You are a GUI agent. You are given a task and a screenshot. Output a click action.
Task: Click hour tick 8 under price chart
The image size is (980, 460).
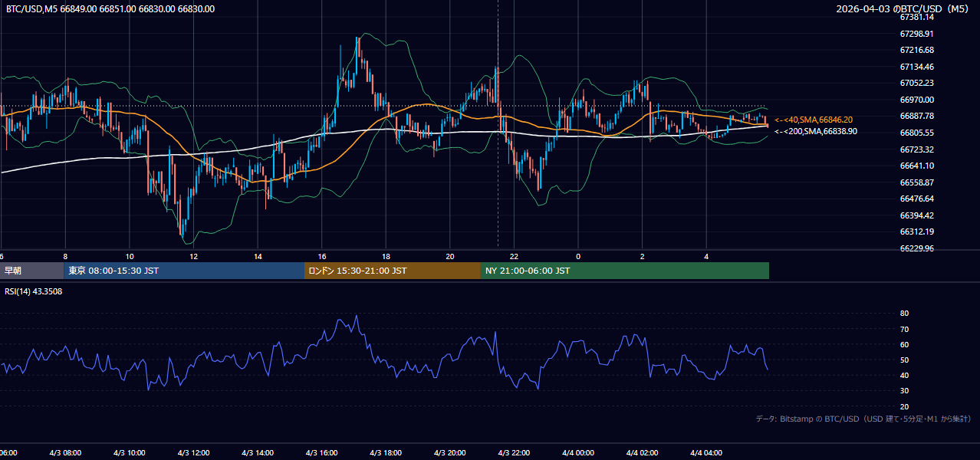(66, 256)
